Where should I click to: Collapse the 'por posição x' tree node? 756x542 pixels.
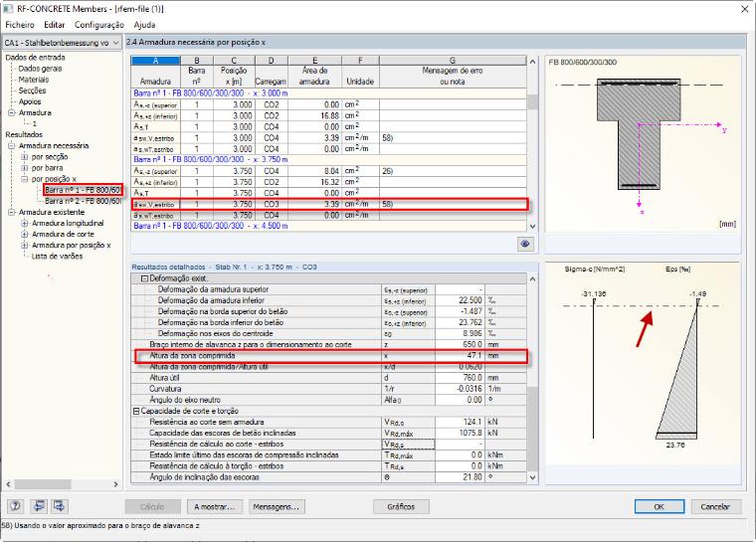pos(25,179)
